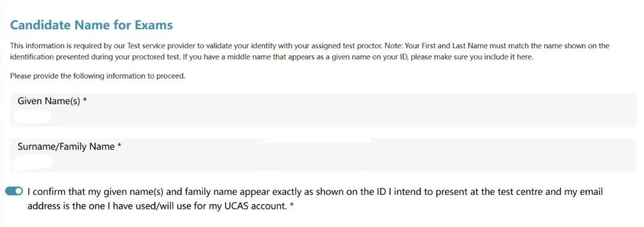Click the middle name instruction line
This screenshot has height=227, width=644.
(x=357, y=57)
